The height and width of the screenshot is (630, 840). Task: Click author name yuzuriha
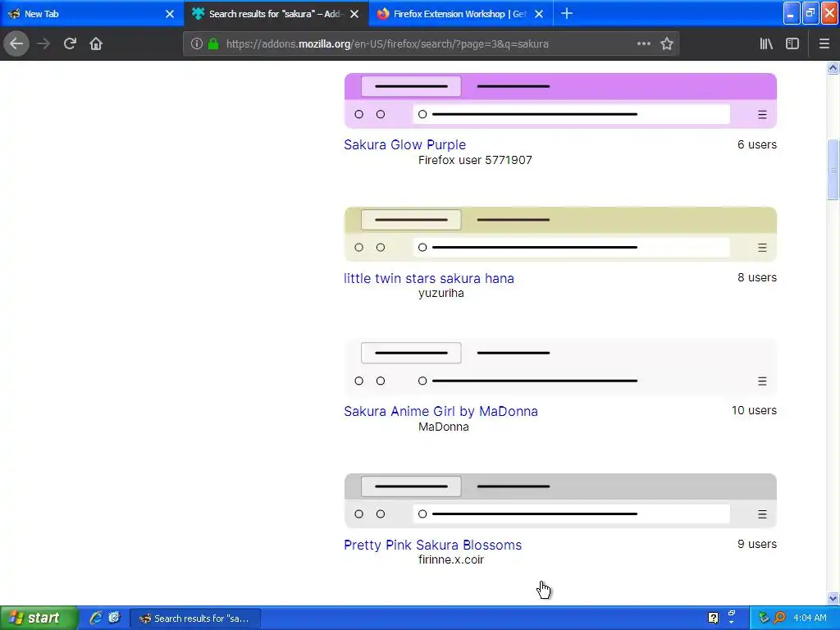pos(441,294)
